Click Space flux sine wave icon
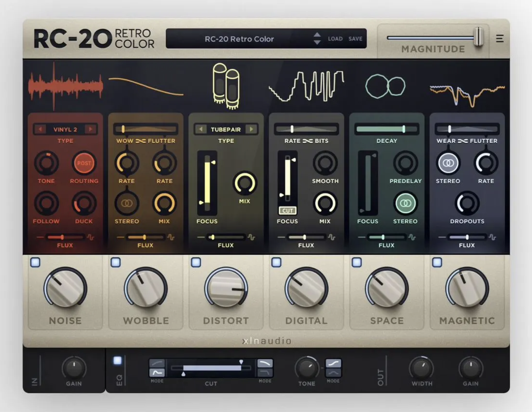This screenshot has width=532, height=412. pos(412,237)
